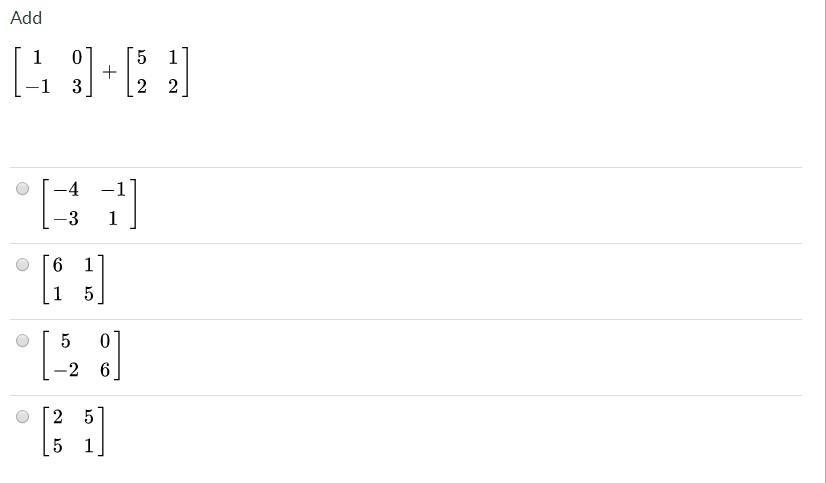Click the −3 entry in the first answer option
The width and height of the screenshot is (826, 483).
click(x=66, y=218)
